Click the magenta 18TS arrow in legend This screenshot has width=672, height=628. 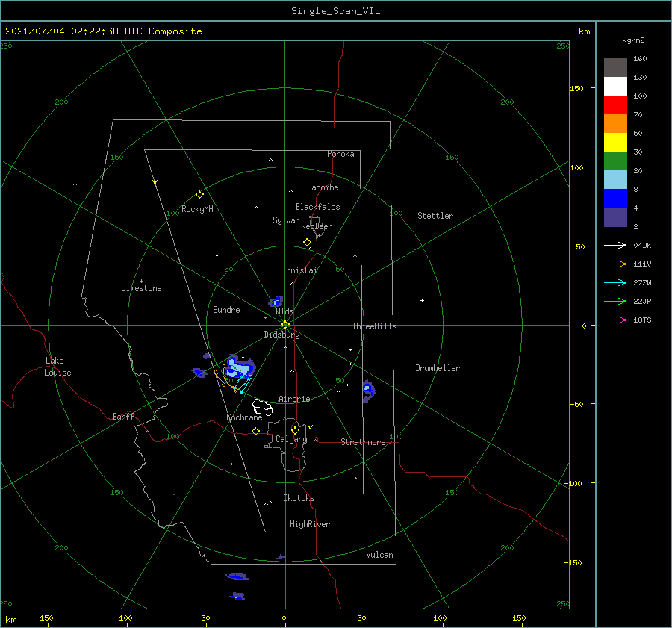click(x=615, y=320)
